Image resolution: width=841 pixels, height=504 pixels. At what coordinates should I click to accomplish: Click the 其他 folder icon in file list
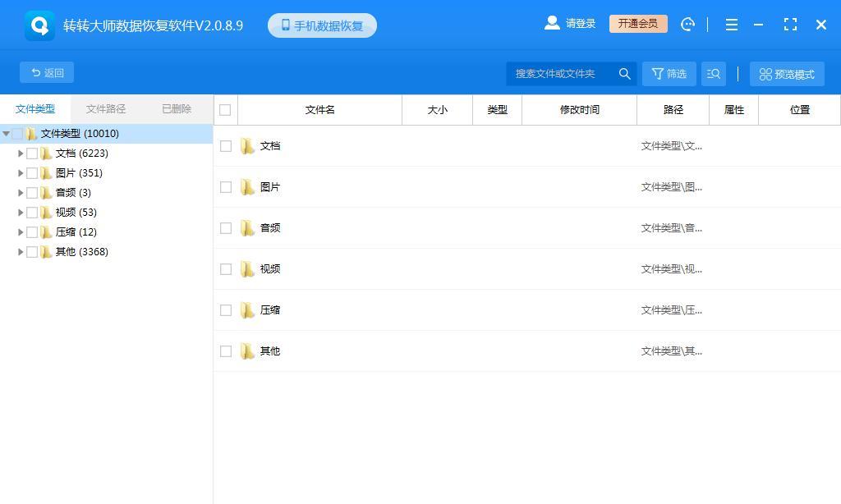point(247,351)
